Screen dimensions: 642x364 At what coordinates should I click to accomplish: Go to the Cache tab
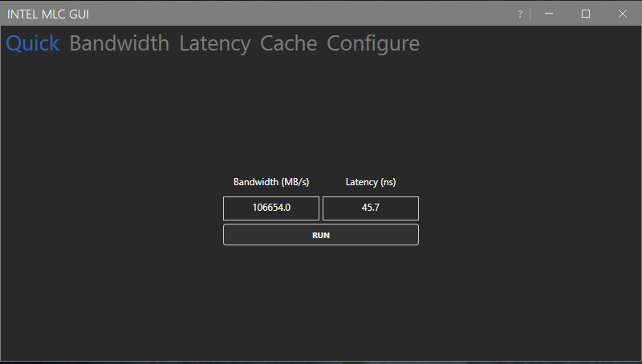click(x=289, y=43)
